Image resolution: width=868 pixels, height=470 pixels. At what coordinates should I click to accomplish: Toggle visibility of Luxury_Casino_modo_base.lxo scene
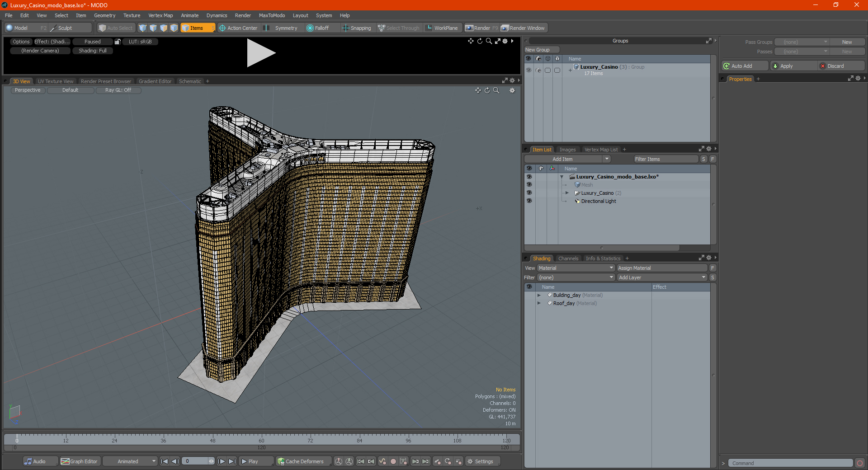[x=529, y=177]
